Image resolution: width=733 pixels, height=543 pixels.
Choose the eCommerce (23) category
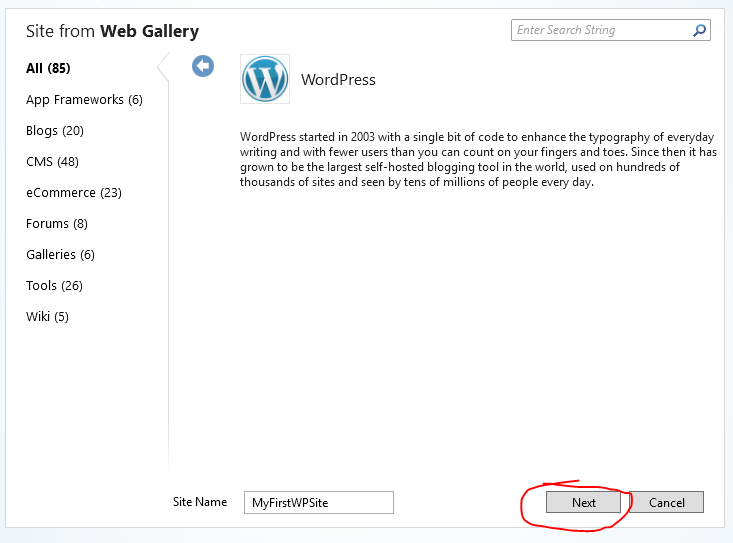tap(73, 193)
